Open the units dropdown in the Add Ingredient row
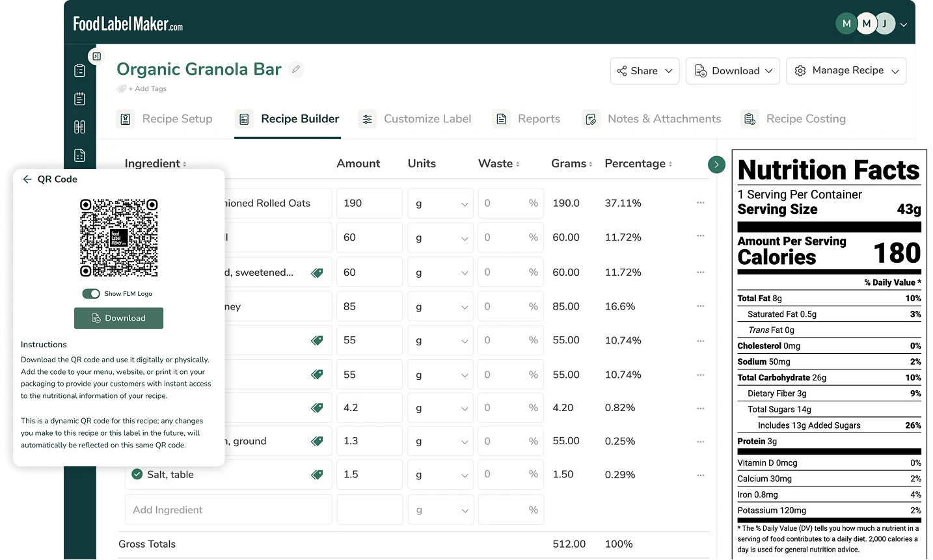The image size is (933, 560). (442, 510)
